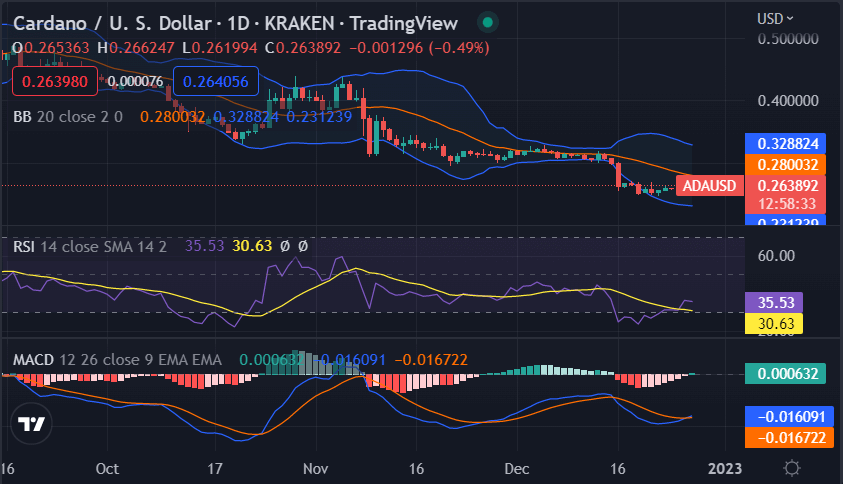
Task: Click the chart settings gear icon
Action: coord(791,468)
